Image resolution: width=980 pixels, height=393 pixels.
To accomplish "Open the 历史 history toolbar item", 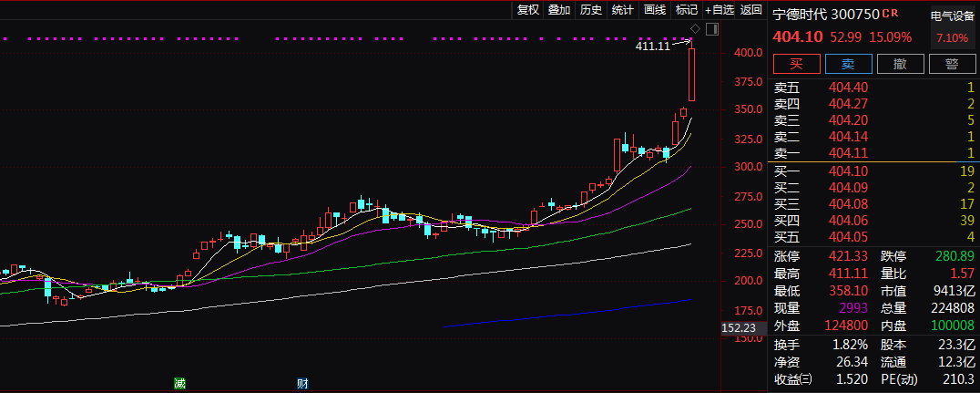I will point(591,10).
